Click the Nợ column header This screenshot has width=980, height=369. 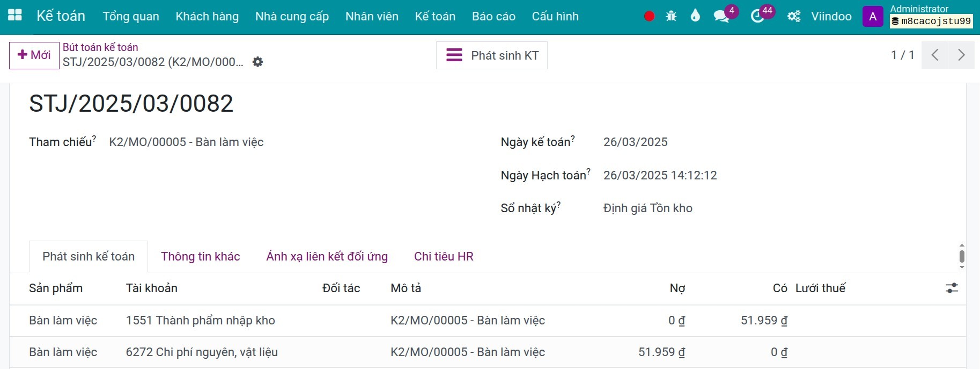[677, 288]
